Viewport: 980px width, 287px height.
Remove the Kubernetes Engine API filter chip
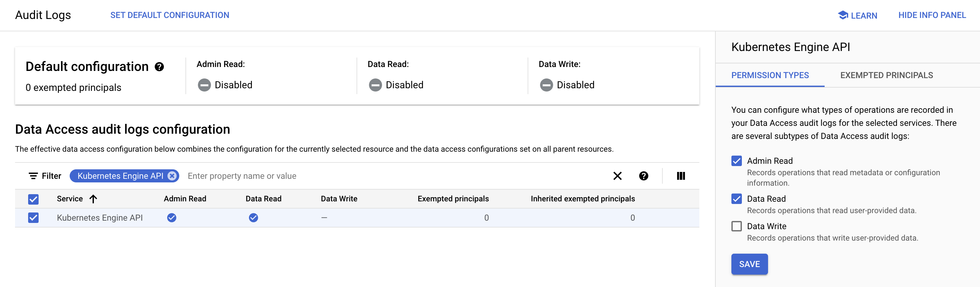(172, 176)
